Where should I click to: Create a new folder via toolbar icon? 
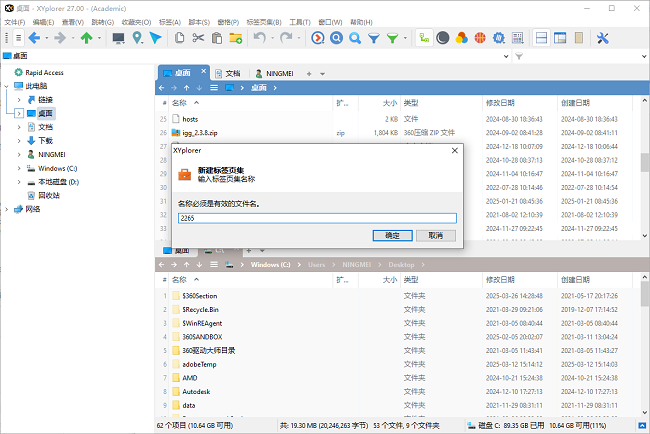pos(235,38)
